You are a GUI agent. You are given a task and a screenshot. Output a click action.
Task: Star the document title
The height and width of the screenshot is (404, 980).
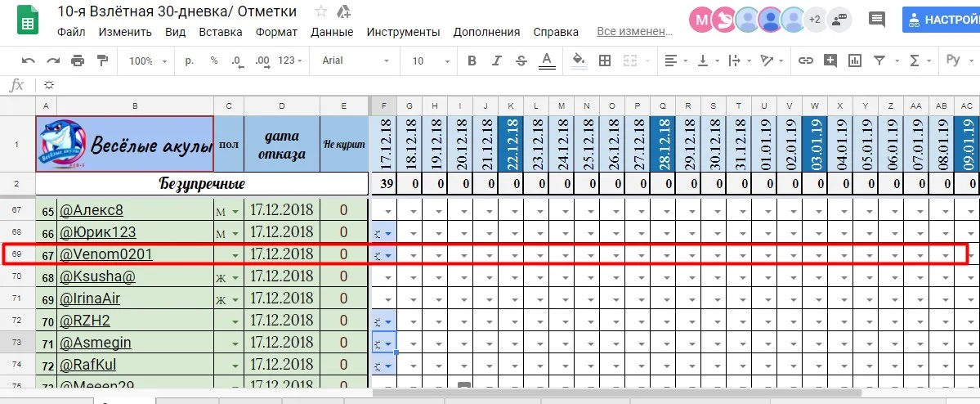pos(320,11)
